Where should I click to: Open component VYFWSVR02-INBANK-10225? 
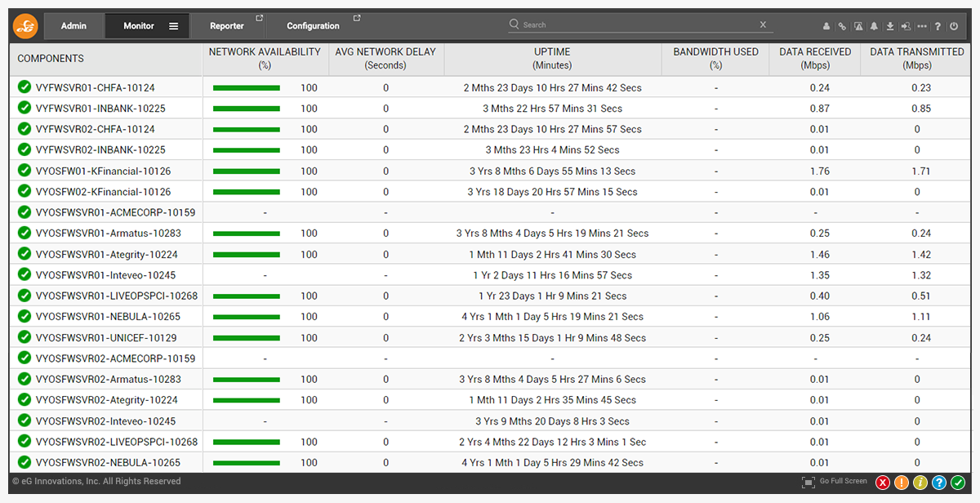(100, 150)
